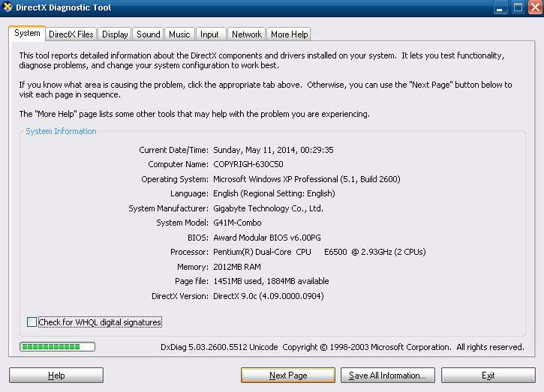The image size is (544, 392).
Task: Select the 1451MB used page file value
Action: point(271,281)
